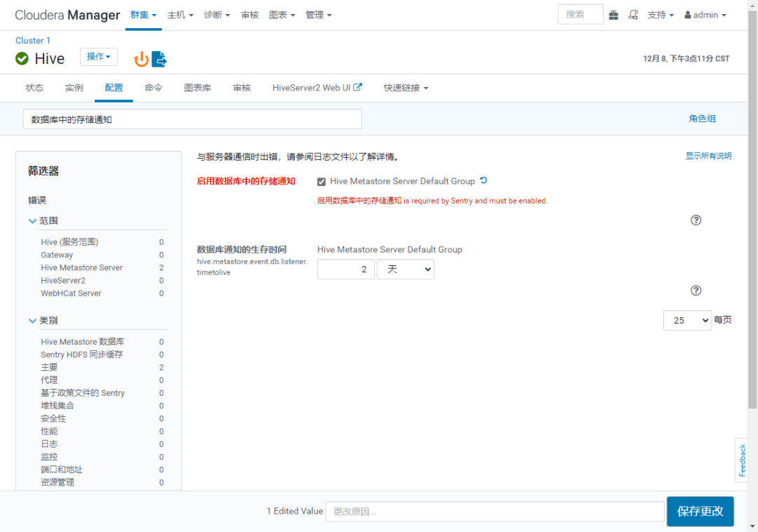Image resolution: width=758 pixels, height=532 pixels.
Task: Click the blue deploy client configuration icon
Action: click(x=159, y=59)
